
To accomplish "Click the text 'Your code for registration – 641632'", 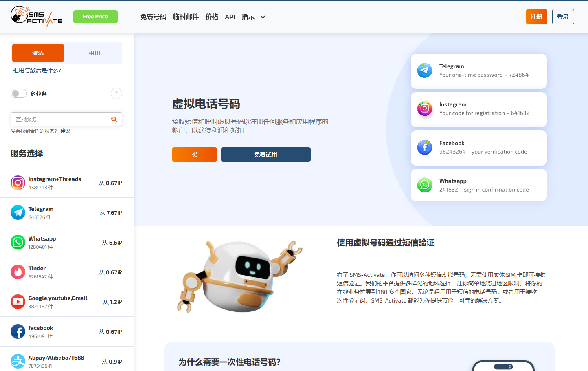I will [484, 113].
